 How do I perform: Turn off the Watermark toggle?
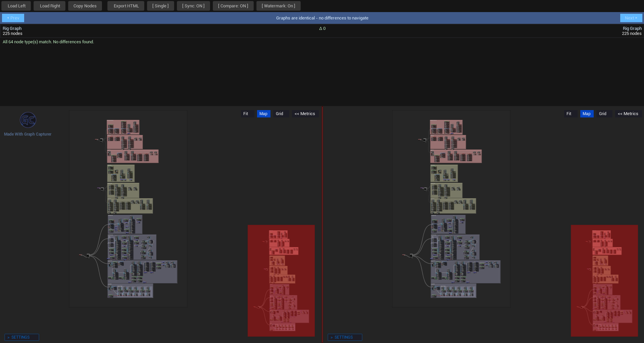click(x=279, y=6)
